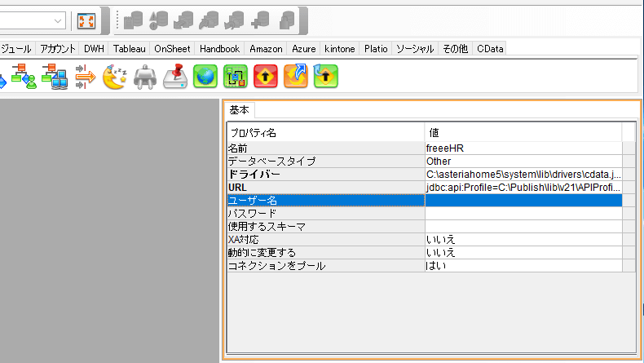644x363 pixels.
Task: Click the empty 使用するスキーマ value field
Action: pos(523,227)
